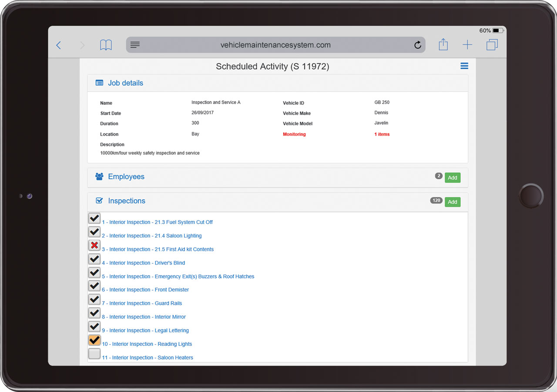
Task: Reload the page with the refresh icon
Action: [x=418, y=45]
